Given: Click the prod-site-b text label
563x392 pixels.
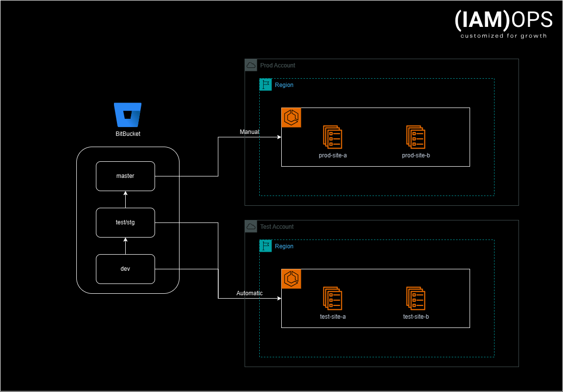Looking at the screenshot, I should pos(416,155).
